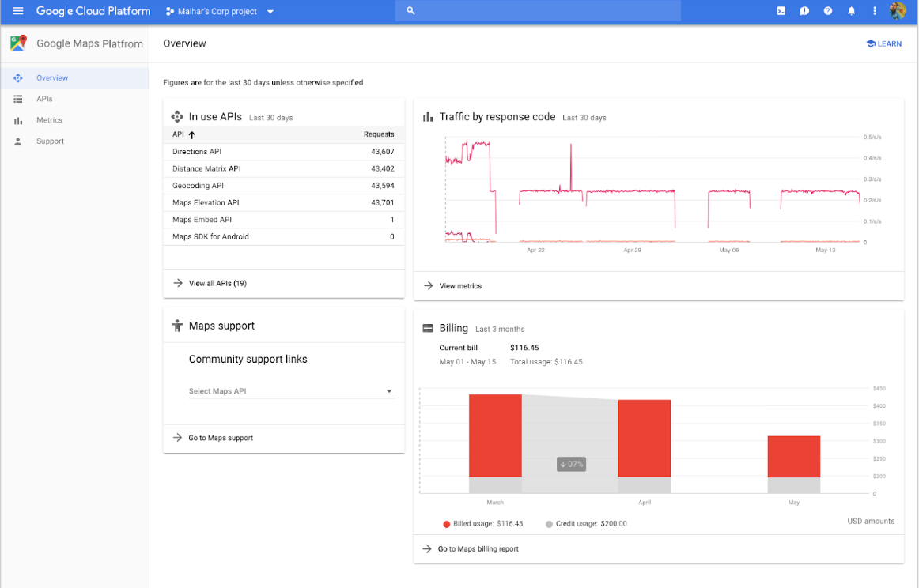Click the LEARN button
This screenshot has height=588, width=919.
[x=884, y=43]
